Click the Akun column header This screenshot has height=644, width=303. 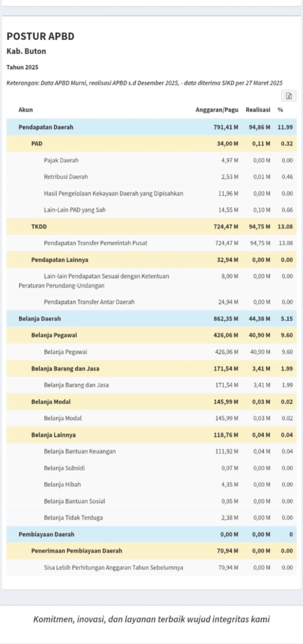[26, 109]
